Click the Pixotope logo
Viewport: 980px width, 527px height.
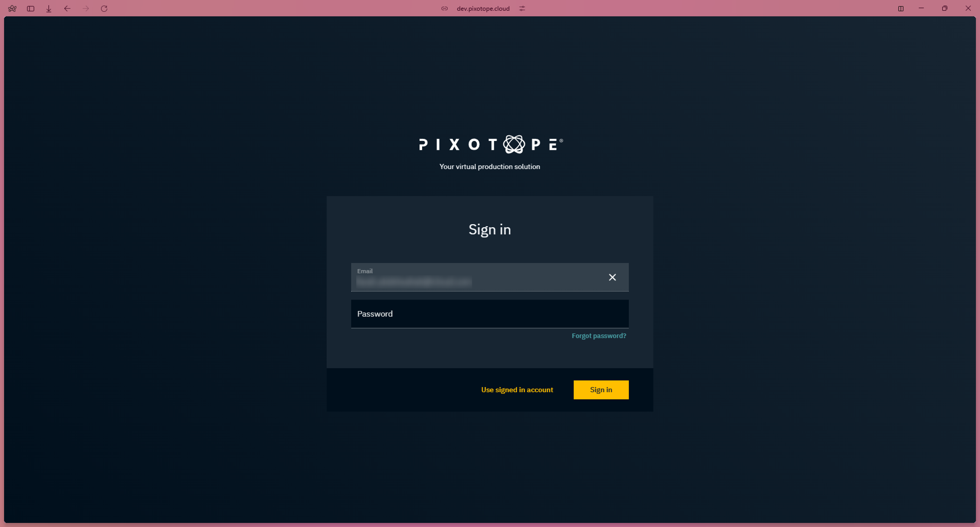[x=490, y=144]
